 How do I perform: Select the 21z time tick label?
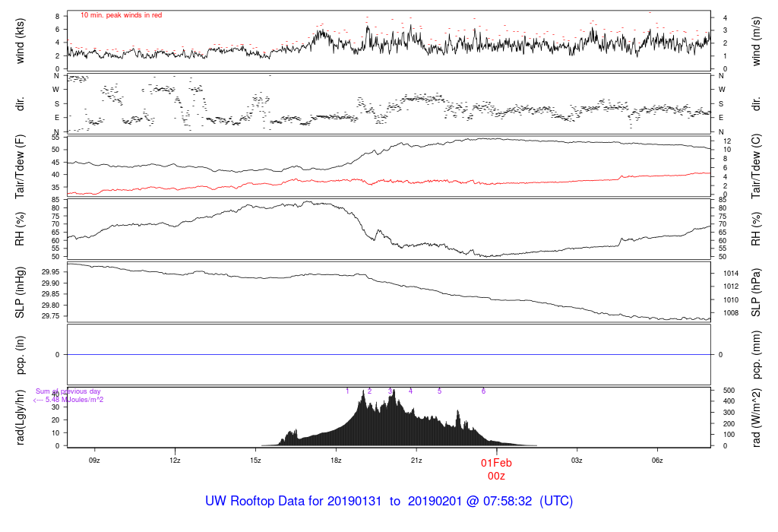click(416, 461)
